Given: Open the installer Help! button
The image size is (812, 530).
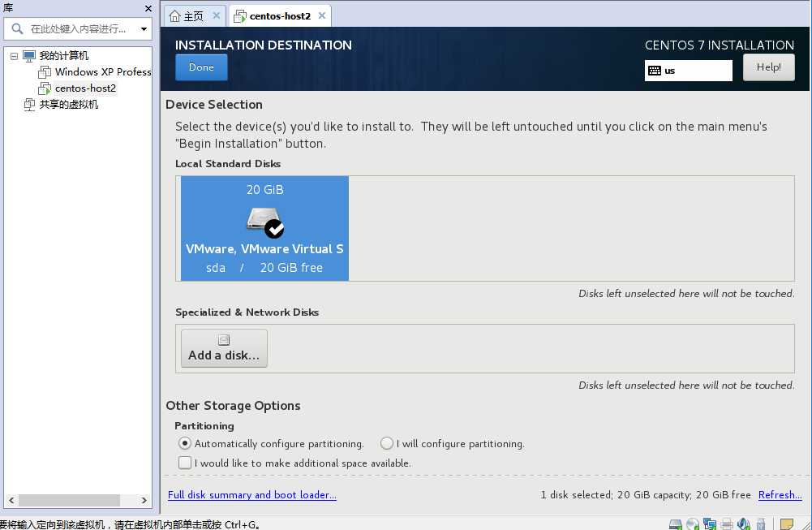Looking at the screenshot, I should (x=768, y=67).
